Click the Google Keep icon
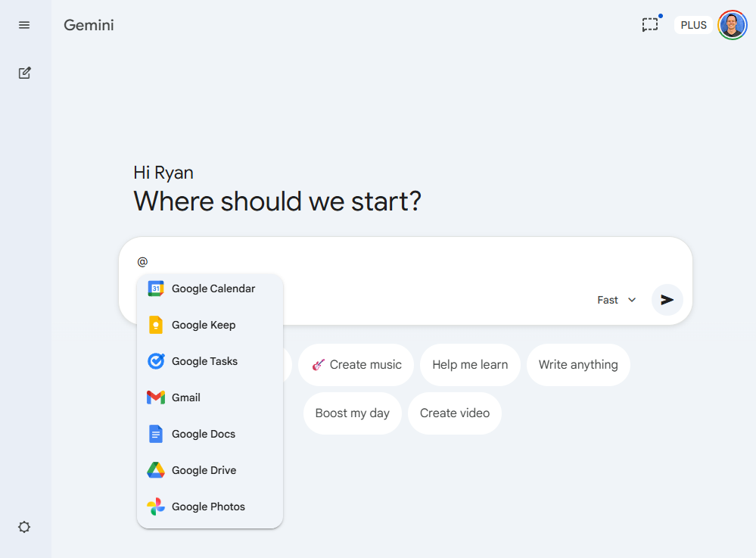 click(156, 325)
